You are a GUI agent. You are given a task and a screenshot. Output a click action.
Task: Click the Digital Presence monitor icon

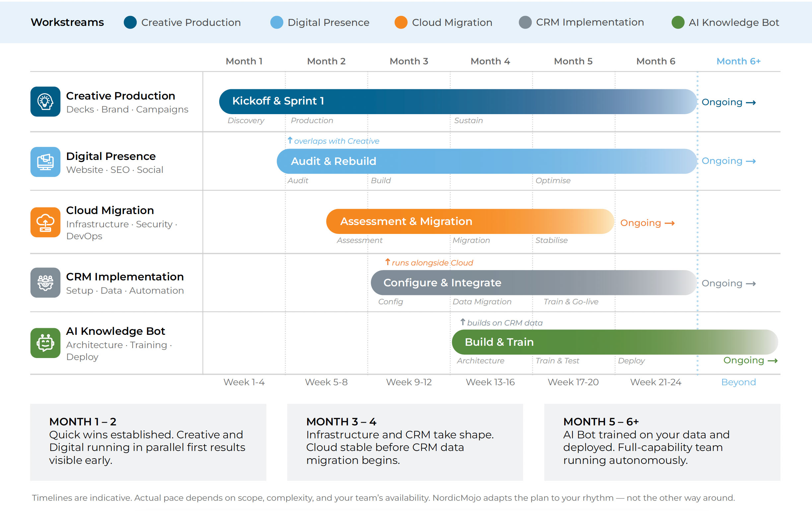(x=45, y=162)
